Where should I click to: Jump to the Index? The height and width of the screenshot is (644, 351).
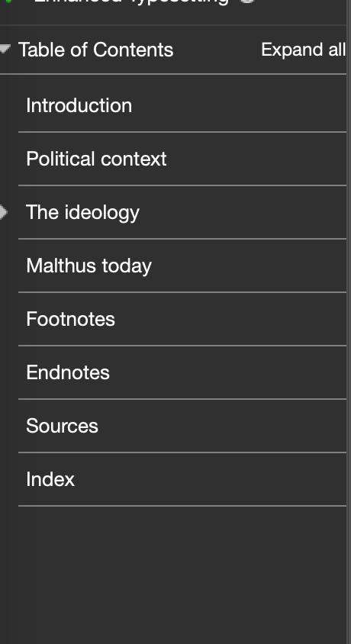pos(50,479)
